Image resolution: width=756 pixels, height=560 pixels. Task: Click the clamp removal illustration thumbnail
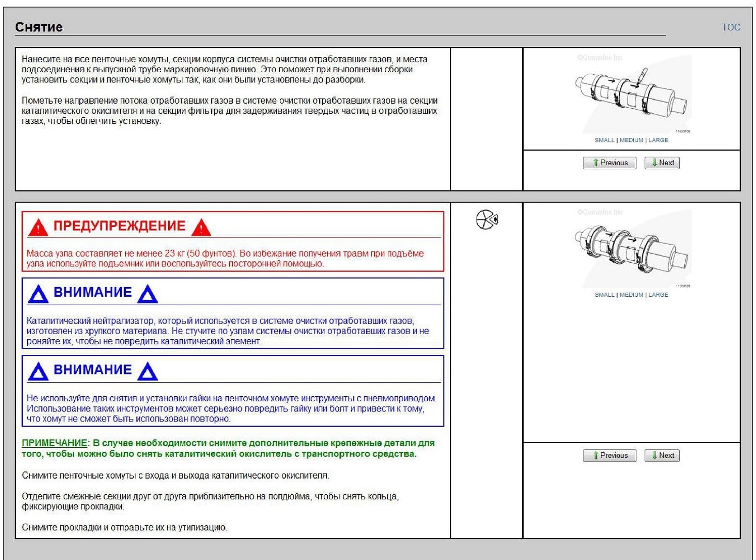[x=632, y=248]
